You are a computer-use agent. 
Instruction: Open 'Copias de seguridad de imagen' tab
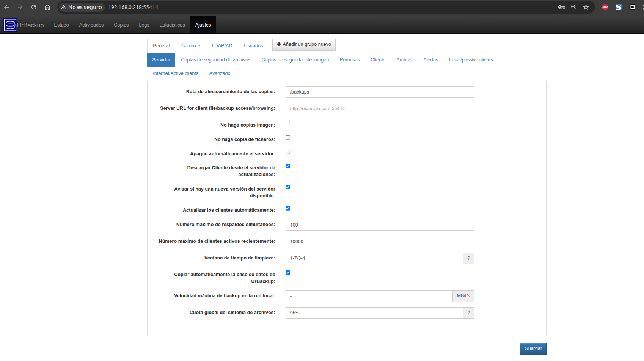click(x=295, y=60)
